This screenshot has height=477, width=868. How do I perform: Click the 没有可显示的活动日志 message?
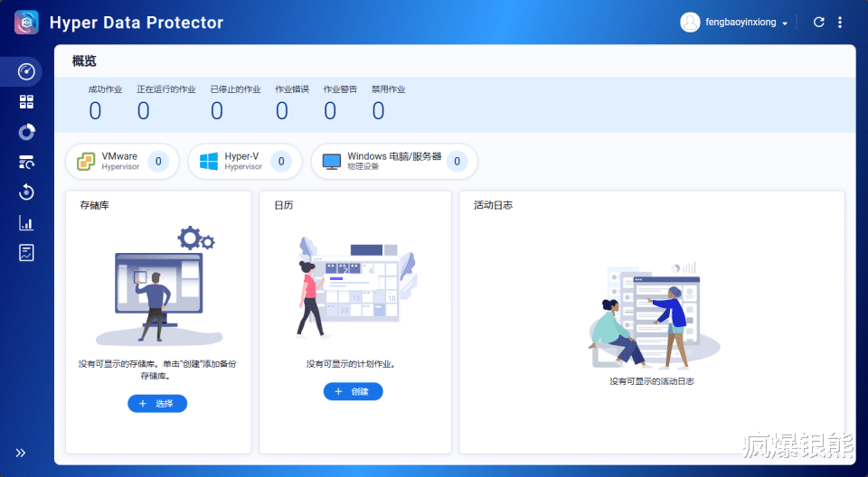tap(652, 381)
